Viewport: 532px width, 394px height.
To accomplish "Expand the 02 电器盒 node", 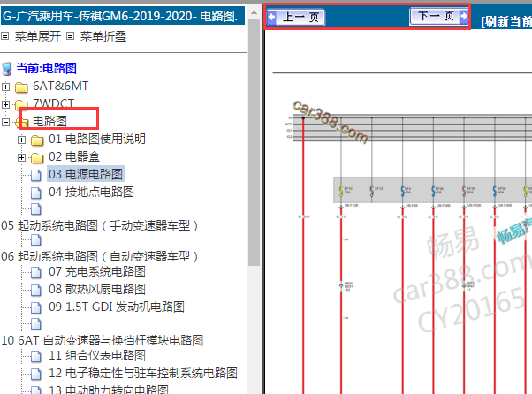I will tap(22, 157).
